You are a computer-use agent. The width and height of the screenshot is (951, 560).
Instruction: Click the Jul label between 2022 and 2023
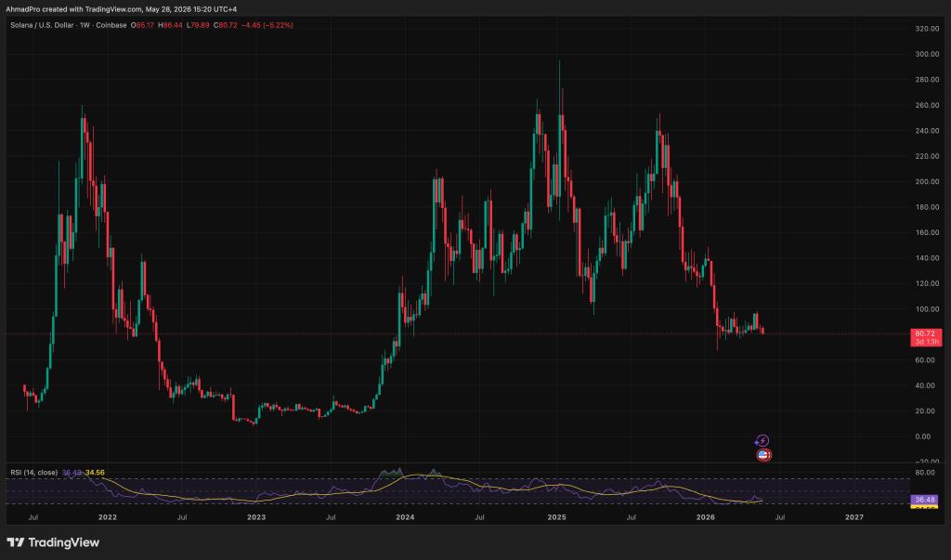coord(181,517)
